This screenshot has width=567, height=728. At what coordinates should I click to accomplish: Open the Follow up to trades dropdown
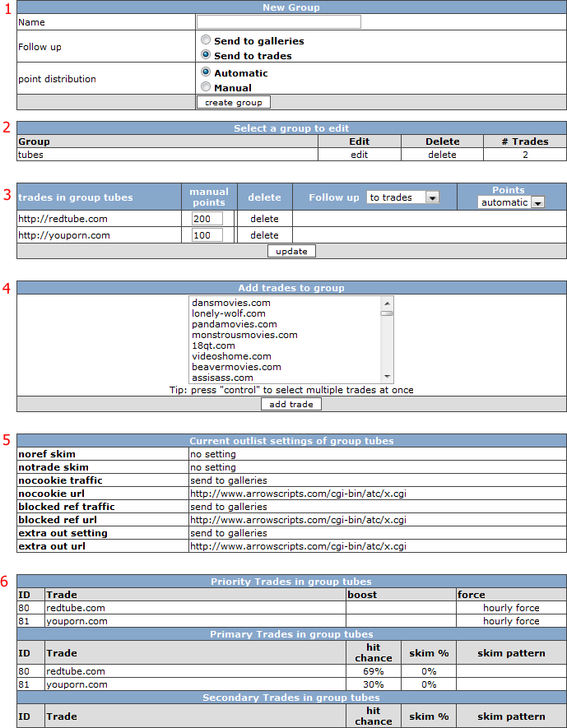coord(403,197)
